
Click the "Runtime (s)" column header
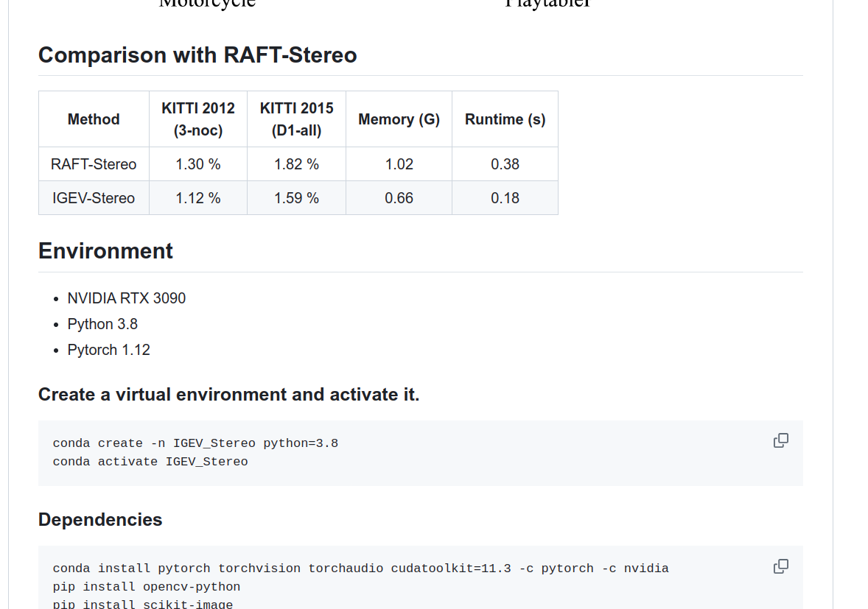(505, 119)
